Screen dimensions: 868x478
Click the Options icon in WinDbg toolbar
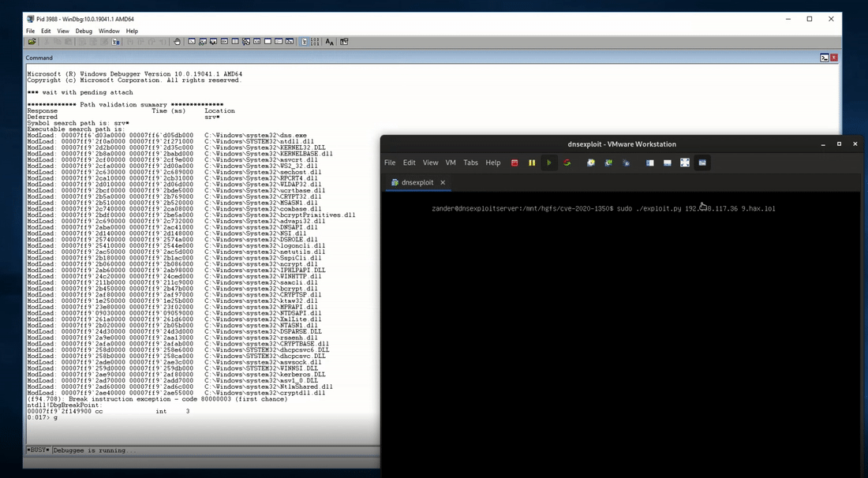point(344,42)
